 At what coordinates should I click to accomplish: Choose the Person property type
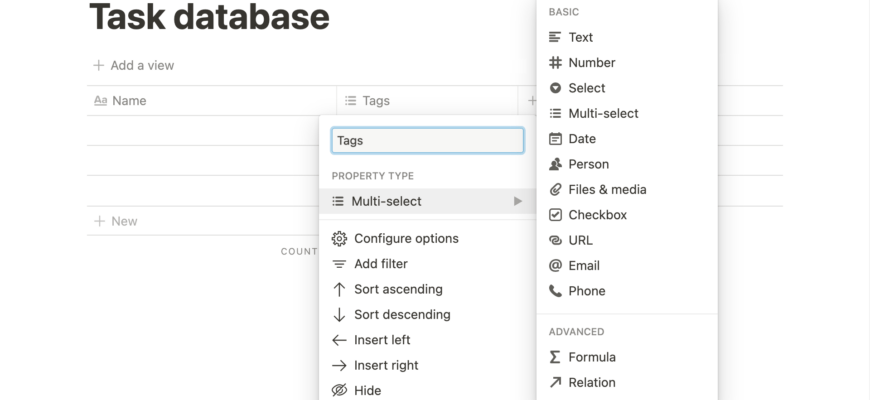click(627, 164)
